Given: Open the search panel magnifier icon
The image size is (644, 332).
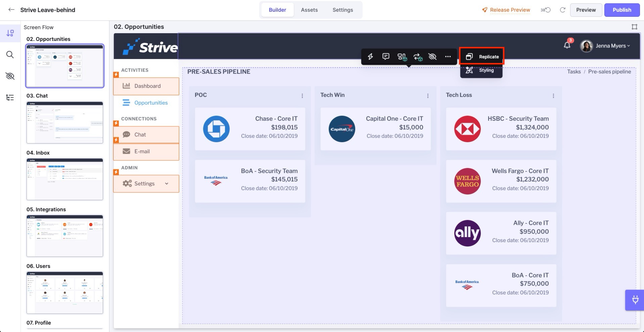Looking at the screenshot, I should pos(10,55).
